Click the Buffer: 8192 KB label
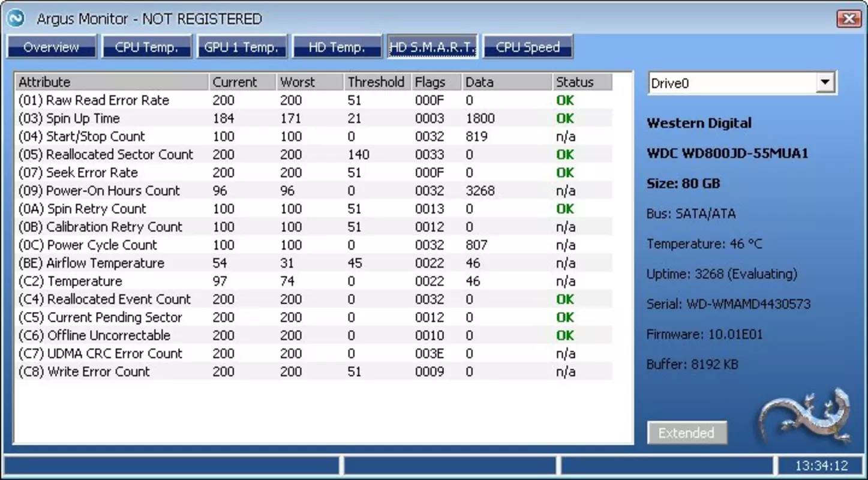The height and width of the screenshot is (480, 868). pyautogui.click(x=692, y=364)
